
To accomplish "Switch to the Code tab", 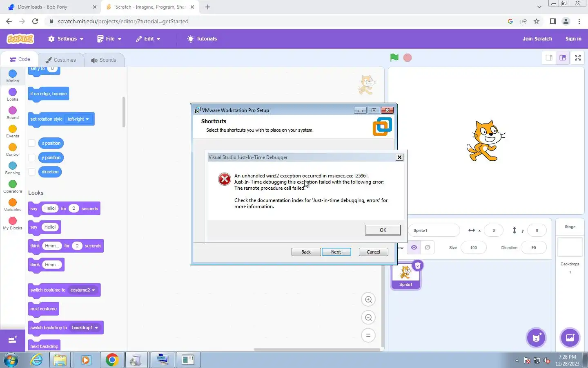I will (x=20, y=59).
